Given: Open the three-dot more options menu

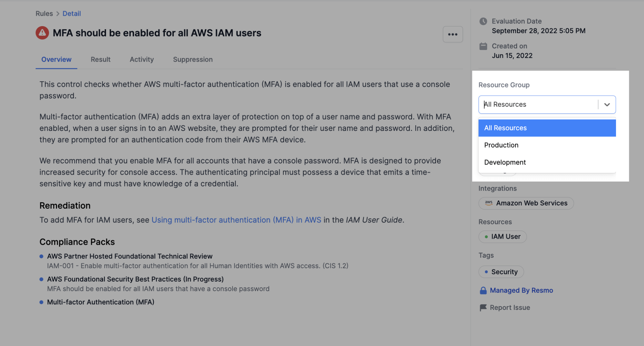Looking at the screenshot, I should 453,34.
